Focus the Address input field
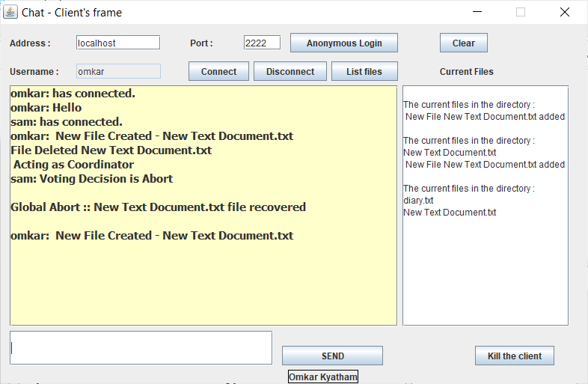The image size is (588, 384). pos(118,43)
